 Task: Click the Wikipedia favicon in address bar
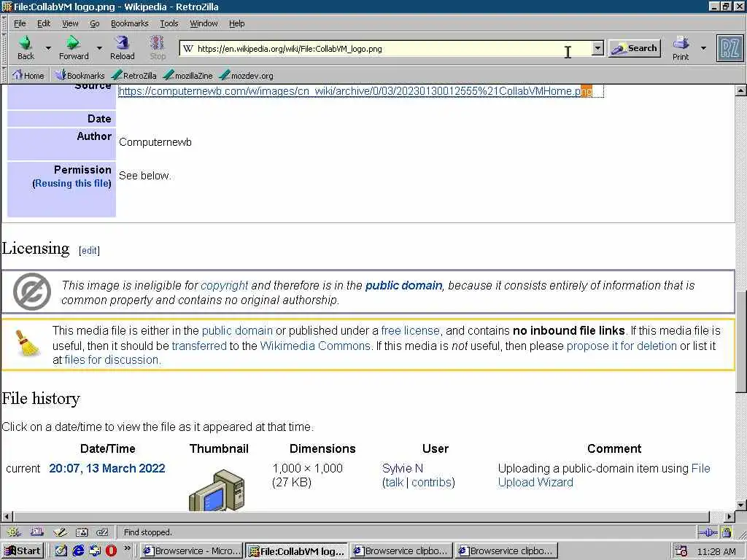pyautogui.click(x=188, y=48)
